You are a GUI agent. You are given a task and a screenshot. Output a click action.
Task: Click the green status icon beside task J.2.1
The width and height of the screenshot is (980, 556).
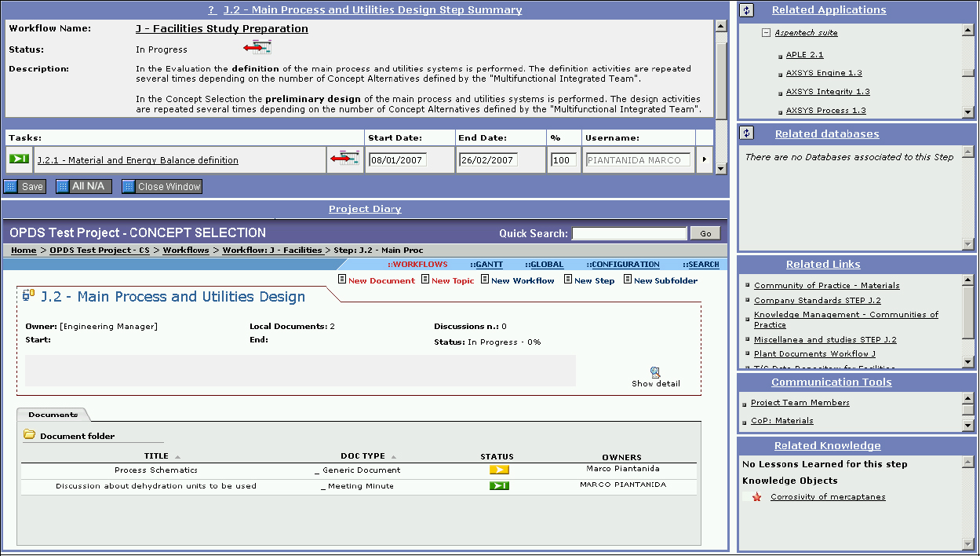pos(17,159)
